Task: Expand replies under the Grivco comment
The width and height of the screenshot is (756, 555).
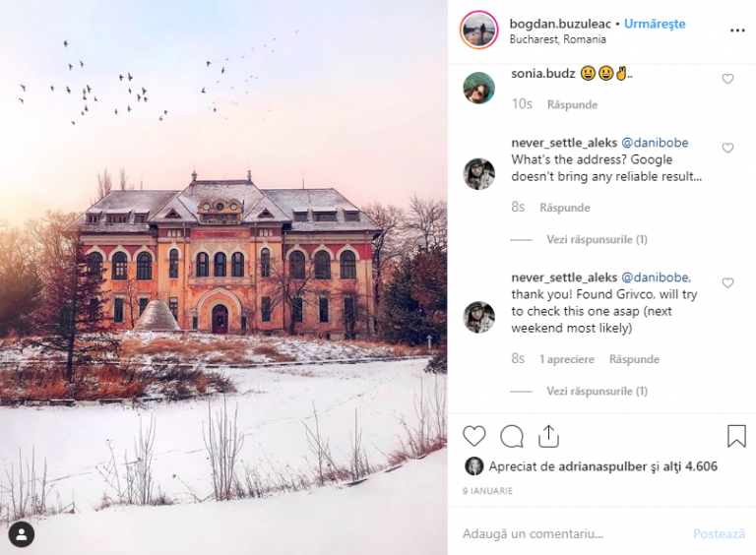Action: coord(597,392)
